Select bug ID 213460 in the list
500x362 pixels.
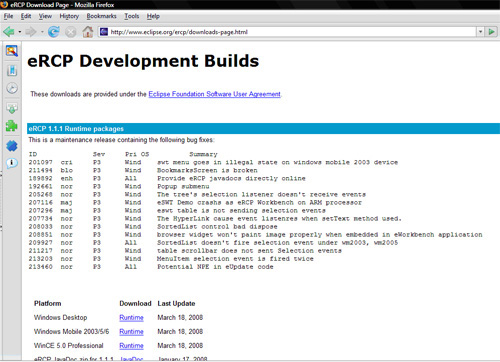pos(40,267)
